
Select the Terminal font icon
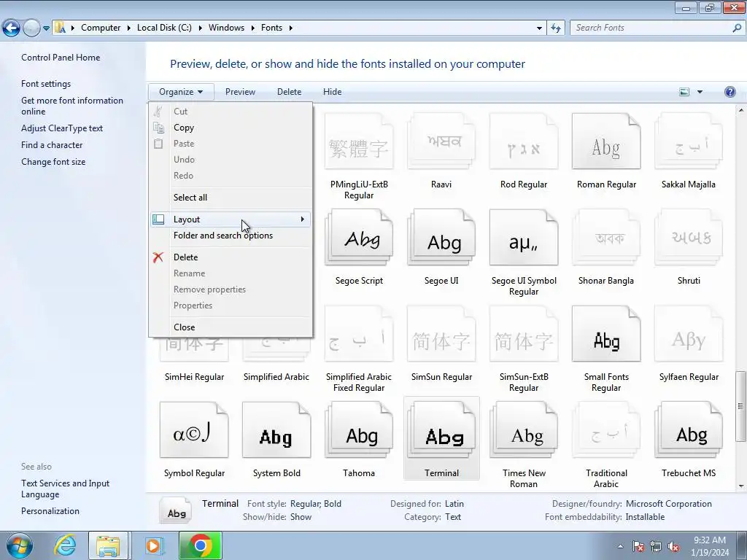(441, 430)
